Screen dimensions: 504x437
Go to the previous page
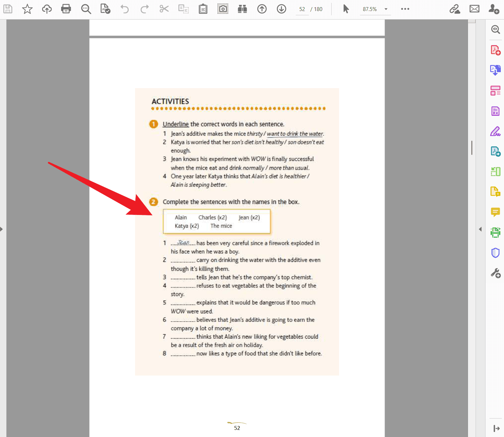coord(262,9)
